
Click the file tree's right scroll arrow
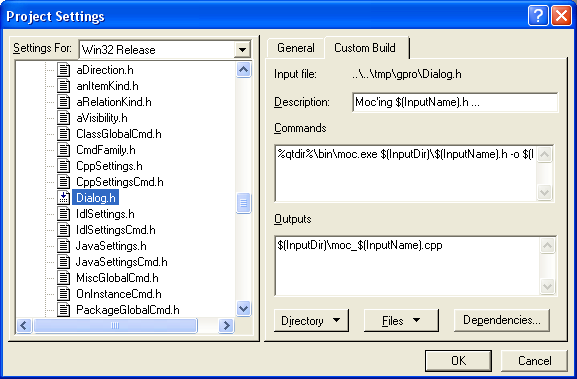click(x=226, y=326)
